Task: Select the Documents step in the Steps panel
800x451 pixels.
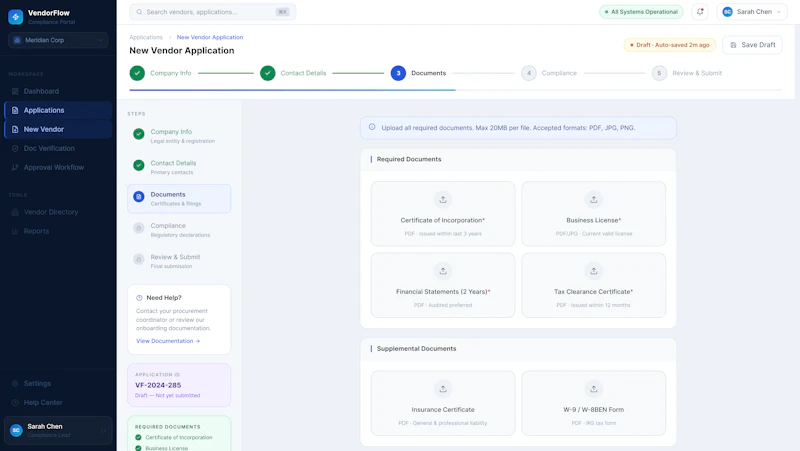Action: [179, 198]
